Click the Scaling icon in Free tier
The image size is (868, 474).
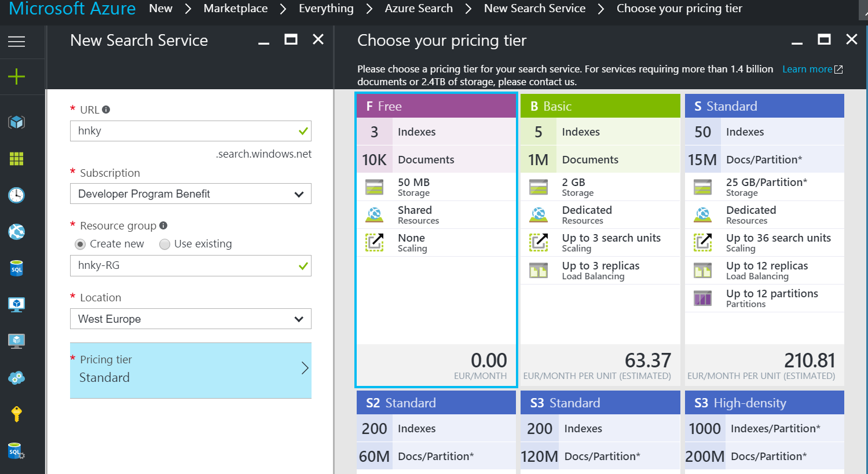pos(375,242)
